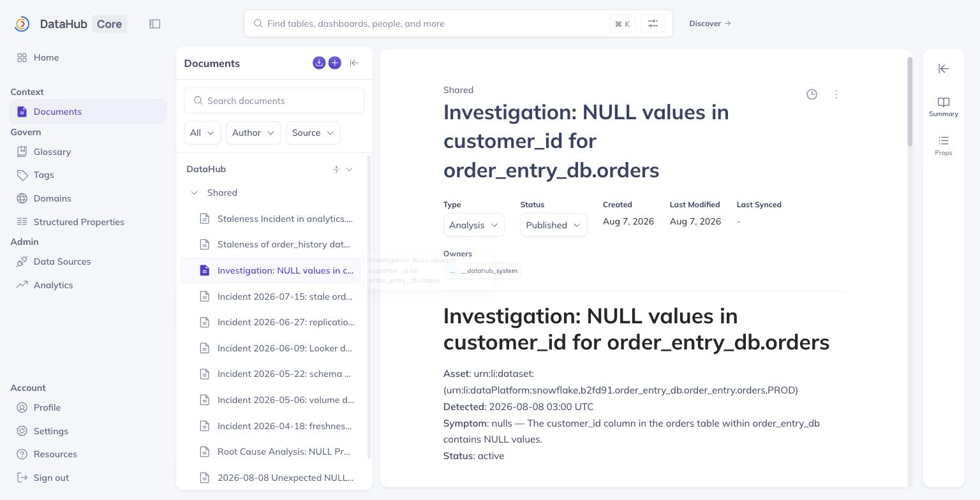Click the DataHub logo icon
This screenshot has height=500, width=980.
click(x=22, y=24)
